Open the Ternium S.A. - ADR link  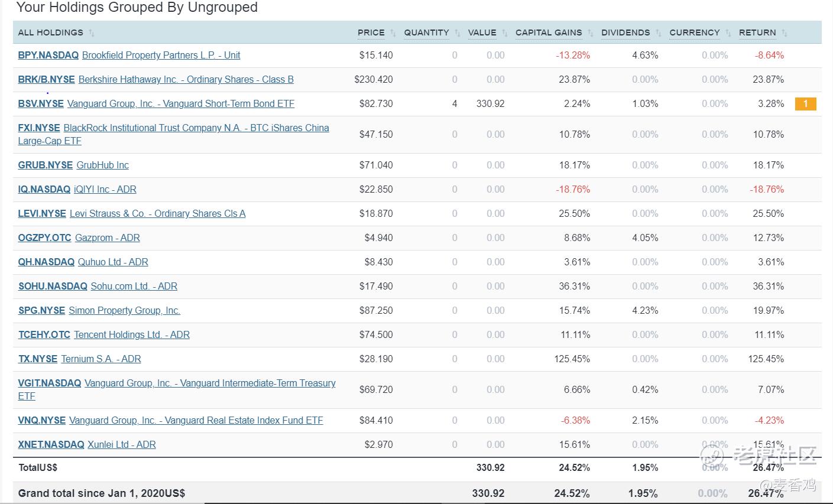coord(101,359)
